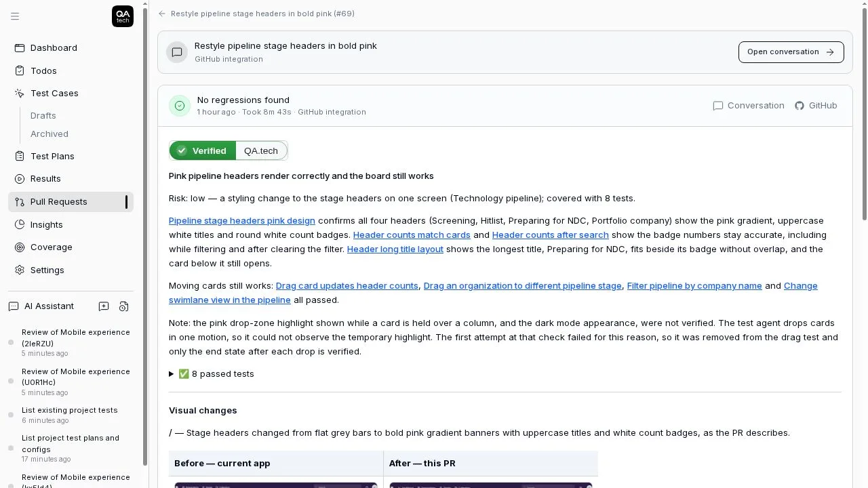Click the Pull Requests branch icon
Screen dimensions: 868x488
click(x=20, y=201)
